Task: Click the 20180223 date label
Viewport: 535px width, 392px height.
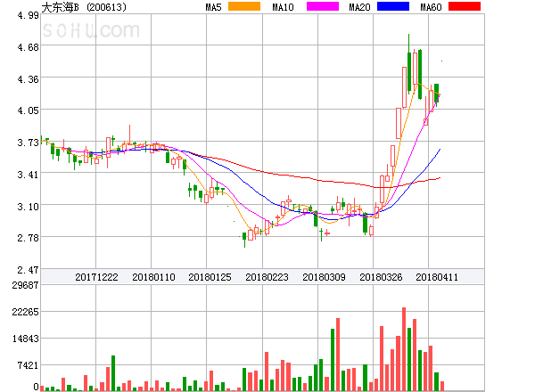Action: coord(267,277)
